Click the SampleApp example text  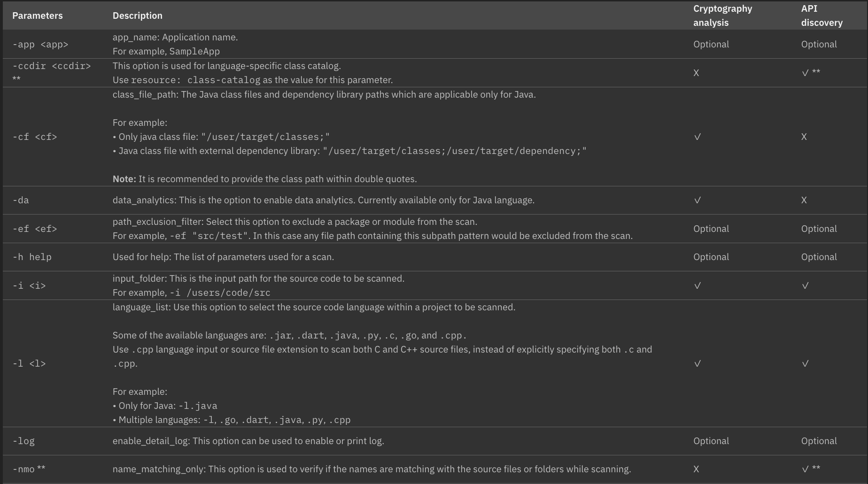point(194,52)
